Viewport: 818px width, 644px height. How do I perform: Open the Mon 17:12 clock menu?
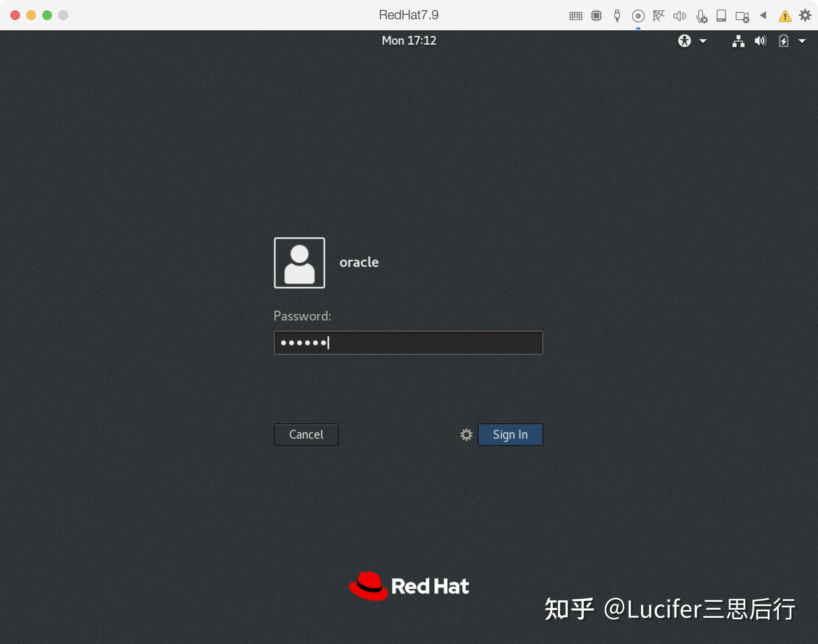click(409, 41)
